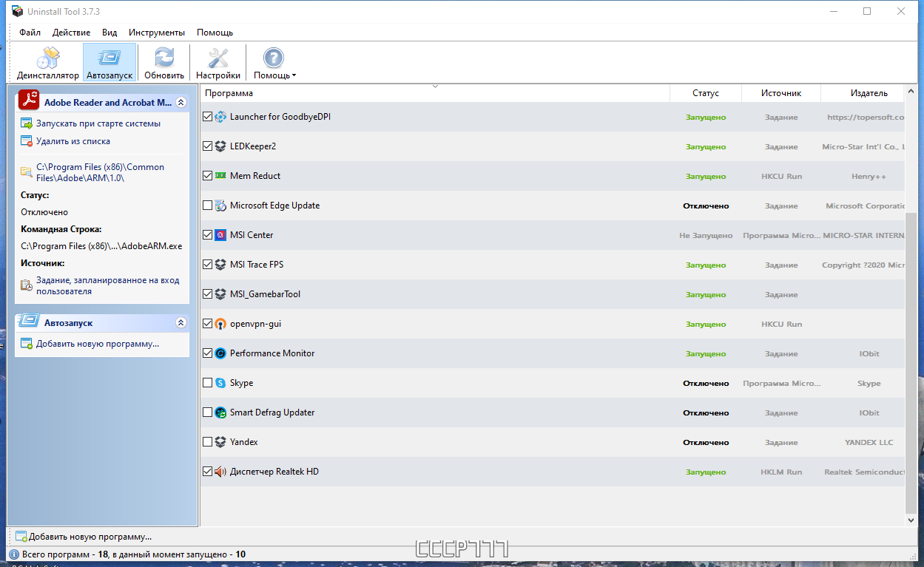Enable the Skype autostart checkbox
This screenshot has width=924, height=567.
[x=208, y=383]
